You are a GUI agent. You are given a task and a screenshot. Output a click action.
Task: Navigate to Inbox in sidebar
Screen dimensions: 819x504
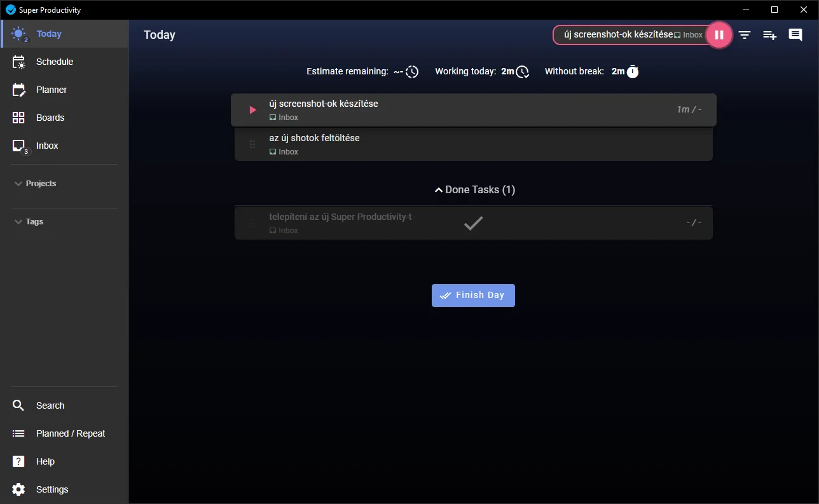pos(64,146)
